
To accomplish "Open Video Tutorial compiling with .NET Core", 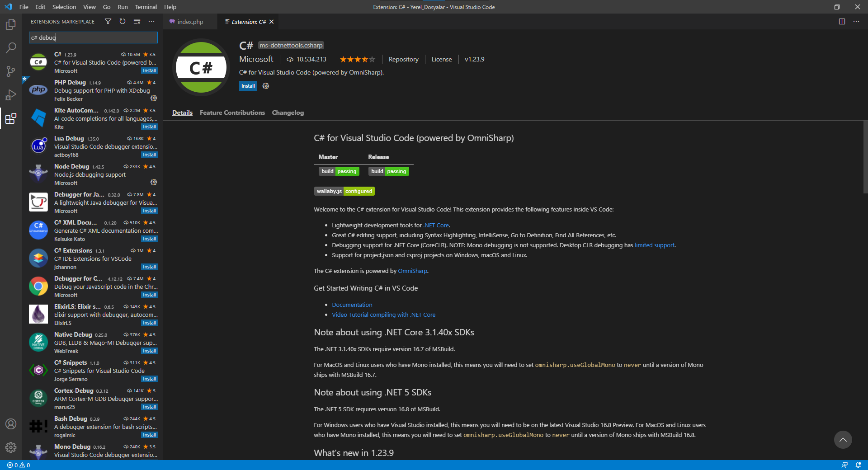I will point(384,315).
